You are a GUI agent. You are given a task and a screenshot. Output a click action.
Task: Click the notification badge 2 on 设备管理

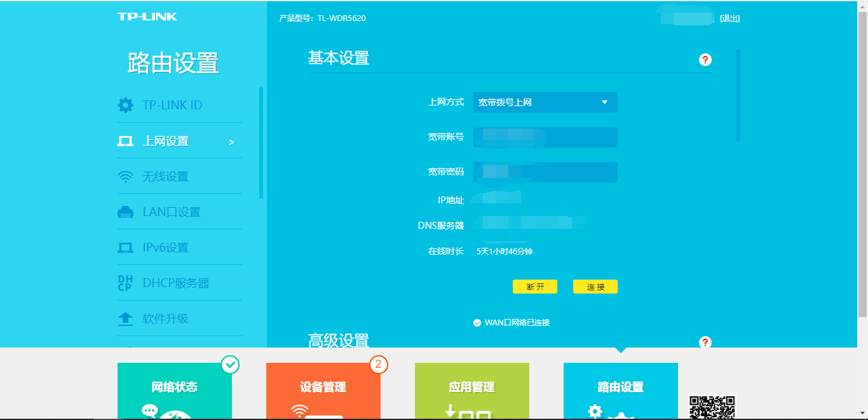(x=379, y=364)
